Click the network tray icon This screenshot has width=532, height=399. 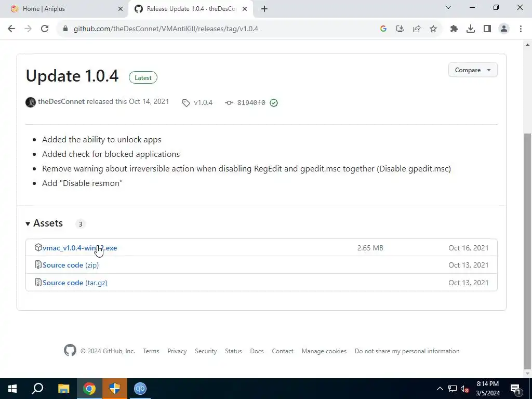pyautogui.click(x=453, y=389)
